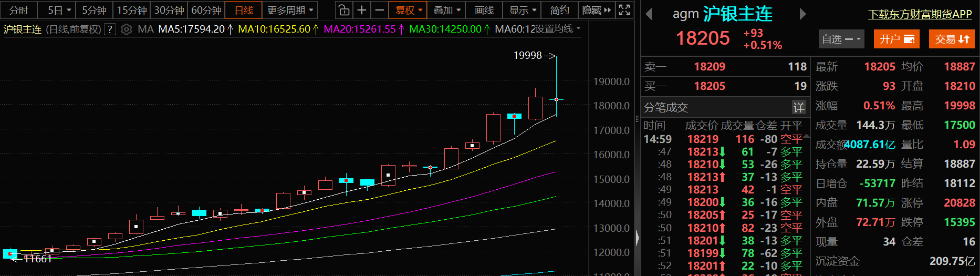Screen dimensions: 980x276
Task: Click the question mark help icon
Action: 110,29
